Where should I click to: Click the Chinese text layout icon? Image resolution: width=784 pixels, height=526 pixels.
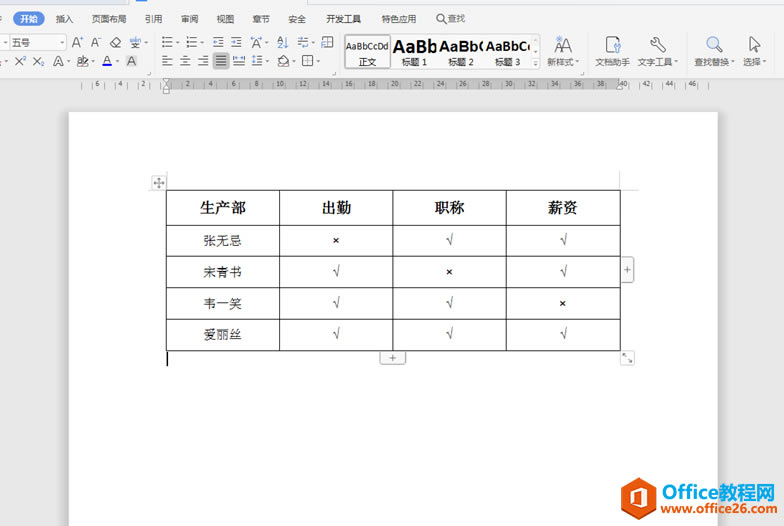pyautogui.click(x=256, y=42)
